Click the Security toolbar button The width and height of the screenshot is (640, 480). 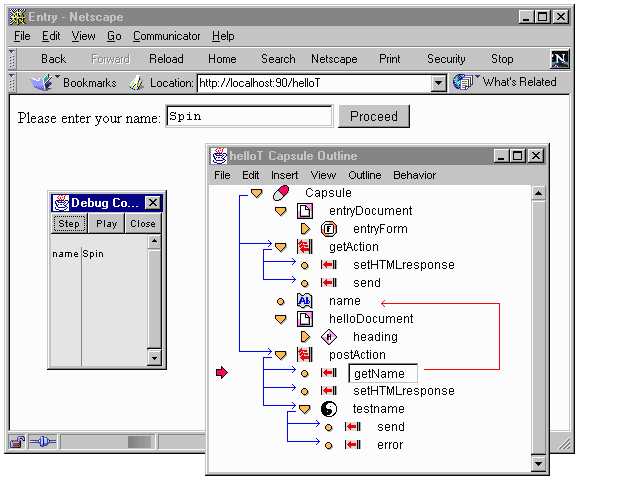point(446,59)
